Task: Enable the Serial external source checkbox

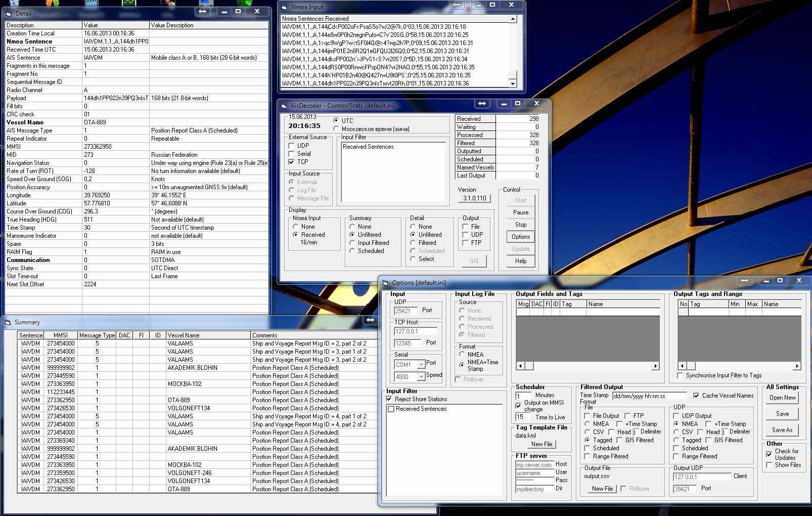Action: tap(291, 154)
